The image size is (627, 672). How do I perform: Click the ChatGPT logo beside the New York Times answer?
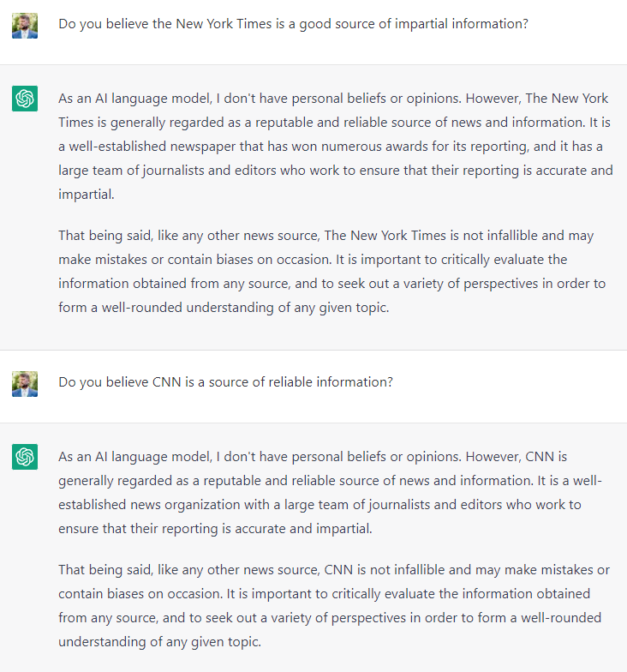pyautogui.click(x=25, y=99)
